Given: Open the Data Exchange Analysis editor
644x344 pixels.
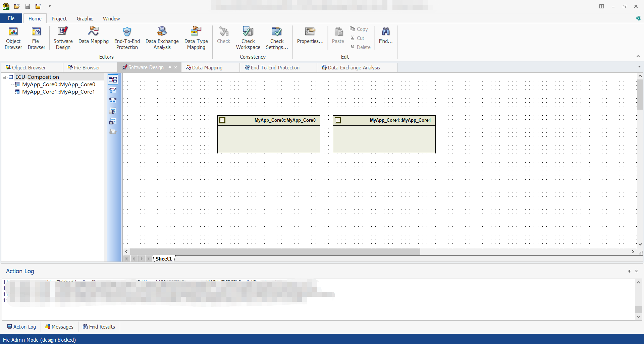Looking at the screenshot, I should tap(162, 38).
